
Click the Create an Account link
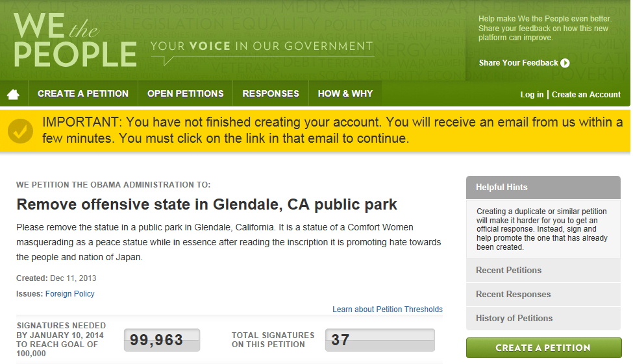coord(586,95)
